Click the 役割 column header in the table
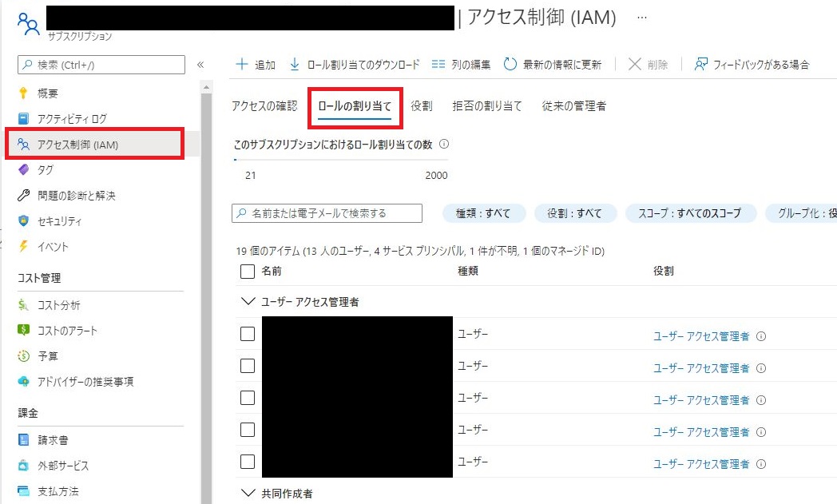Image resolution: width=837 pixels, height=504 pixels. pos(664,272)
